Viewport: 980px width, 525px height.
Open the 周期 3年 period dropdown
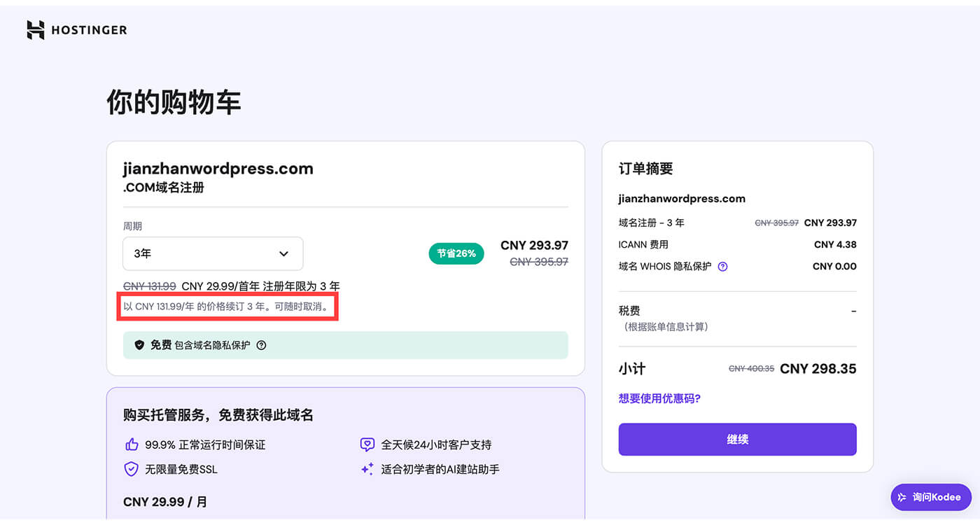click(213, 253)
